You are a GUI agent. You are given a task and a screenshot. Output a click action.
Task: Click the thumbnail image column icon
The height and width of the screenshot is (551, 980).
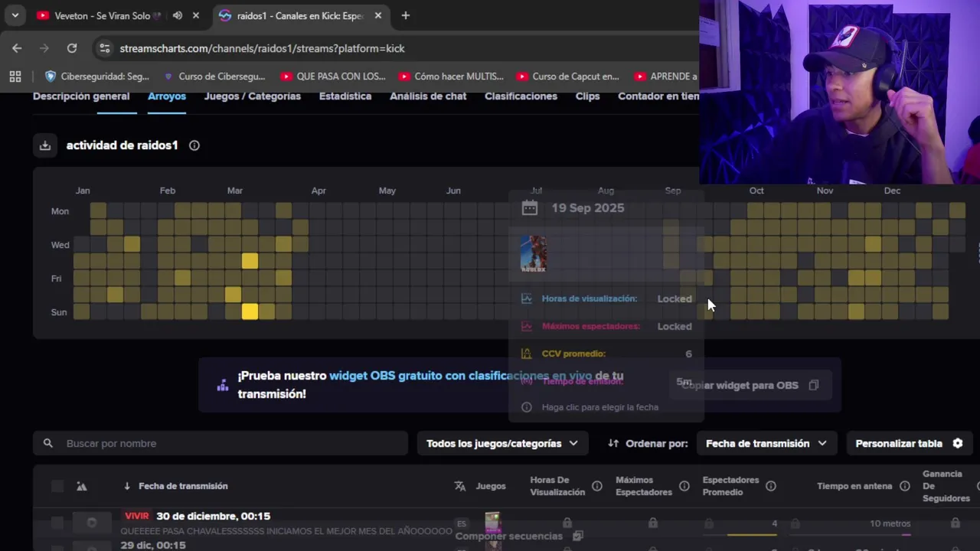pyautogui.click(x=82, y=486)
